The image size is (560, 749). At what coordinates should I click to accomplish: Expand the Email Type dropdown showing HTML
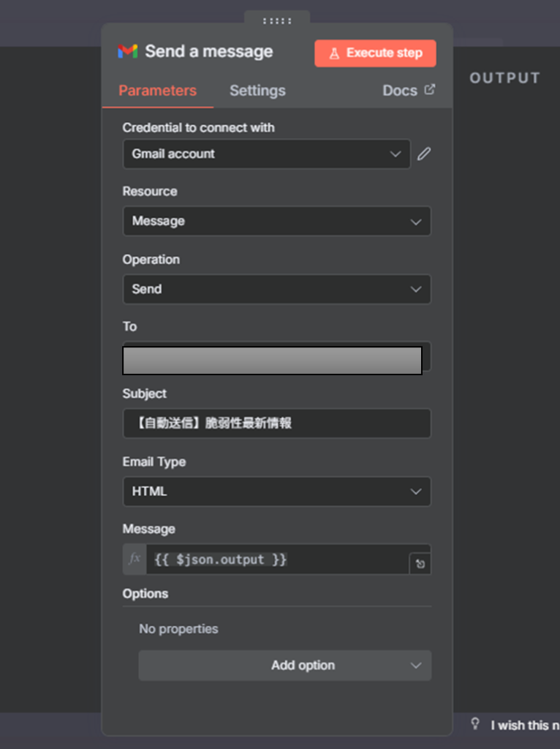tap(276, 492)
